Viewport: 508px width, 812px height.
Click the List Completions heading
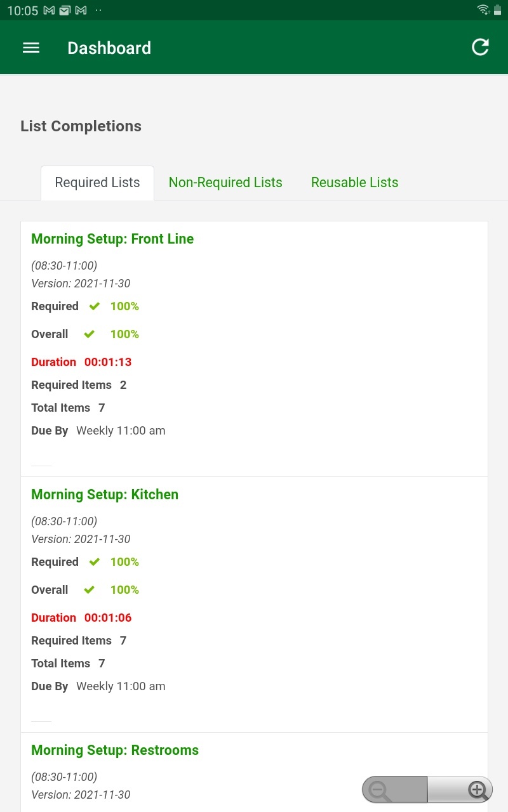tap(81, 126)
